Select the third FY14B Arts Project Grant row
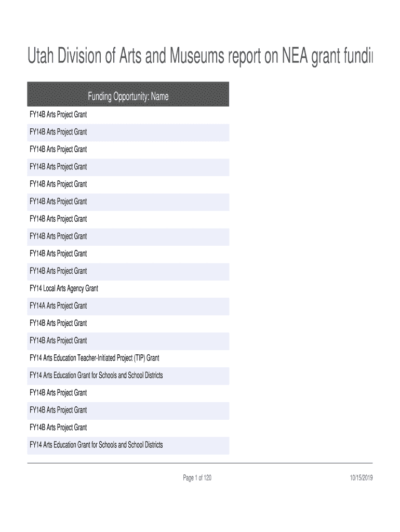400x532 pixels. point(58,150)
